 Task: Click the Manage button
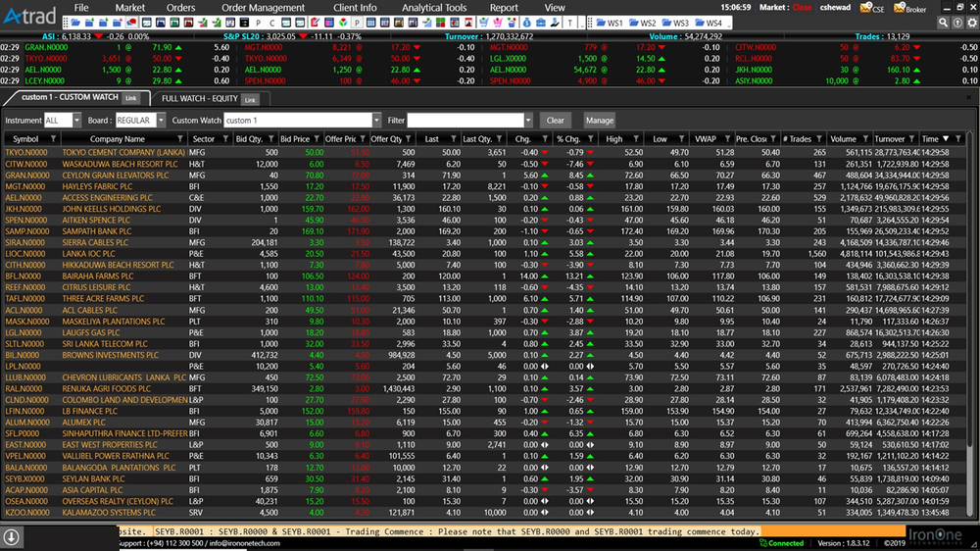[600, 121]
